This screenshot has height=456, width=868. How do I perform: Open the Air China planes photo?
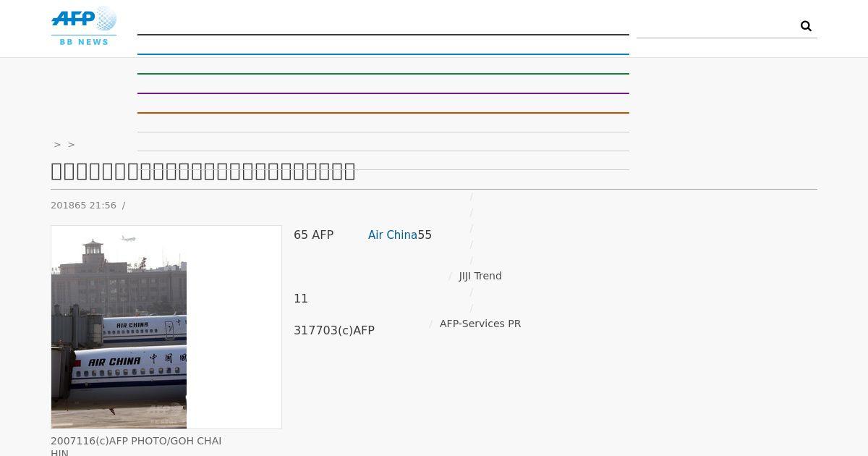[119, 327]
